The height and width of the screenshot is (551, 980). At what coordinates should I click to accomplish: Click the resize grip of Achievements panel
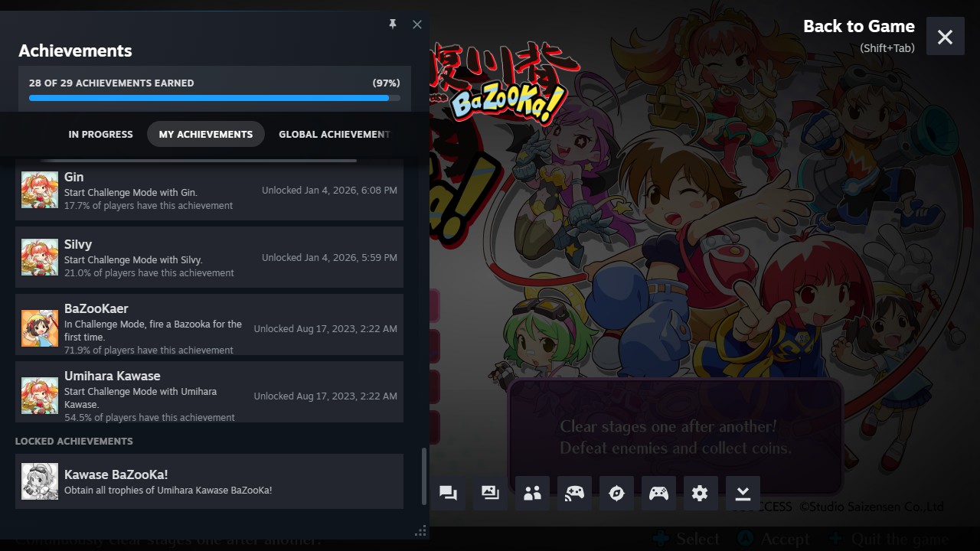420,530
